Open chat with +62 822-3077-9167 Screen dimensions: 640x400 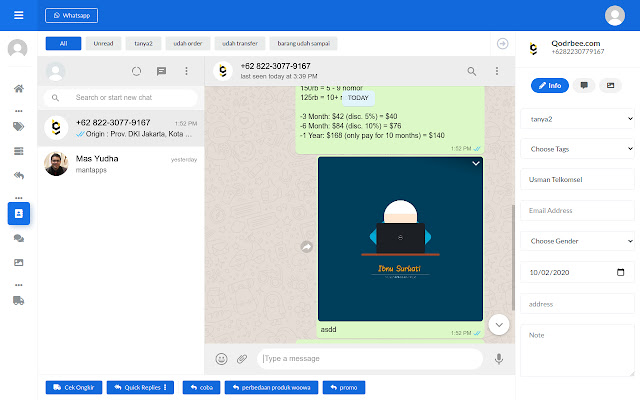click(121, 128)
